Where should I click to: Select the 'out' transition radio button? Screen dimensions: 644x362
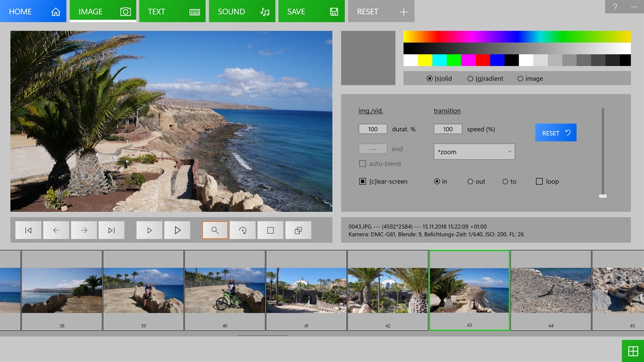point(470,181)
